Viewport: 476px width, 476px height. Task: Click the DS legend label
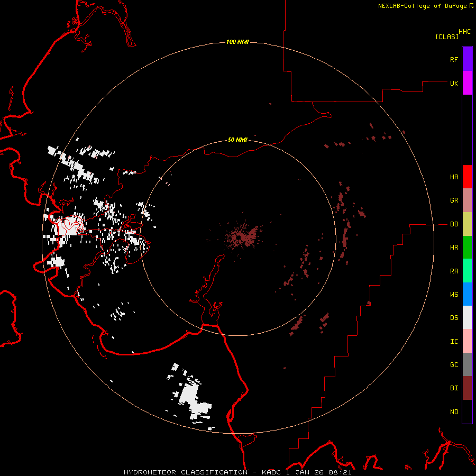(454, 318)
